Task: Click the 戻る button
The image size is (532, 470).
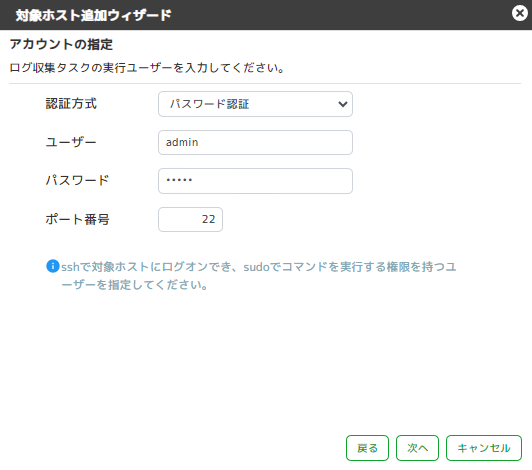Action: point(367,448)
